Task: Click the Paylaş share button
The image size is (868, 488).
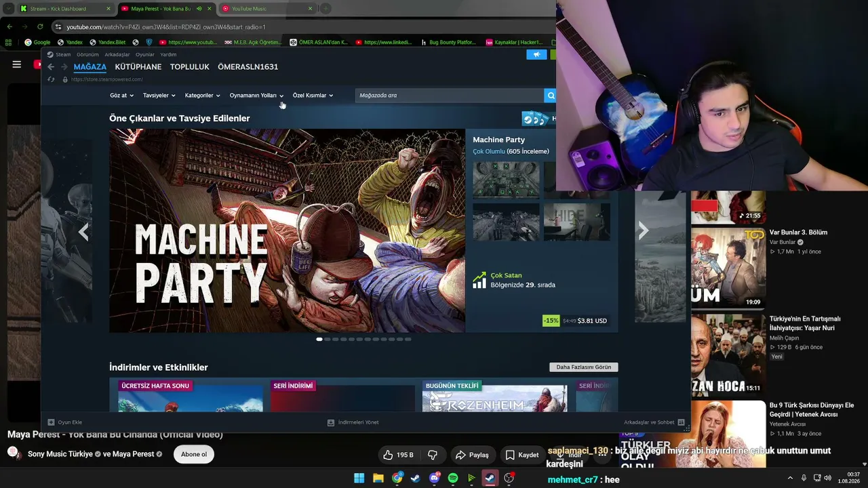Action: [472, 455]
